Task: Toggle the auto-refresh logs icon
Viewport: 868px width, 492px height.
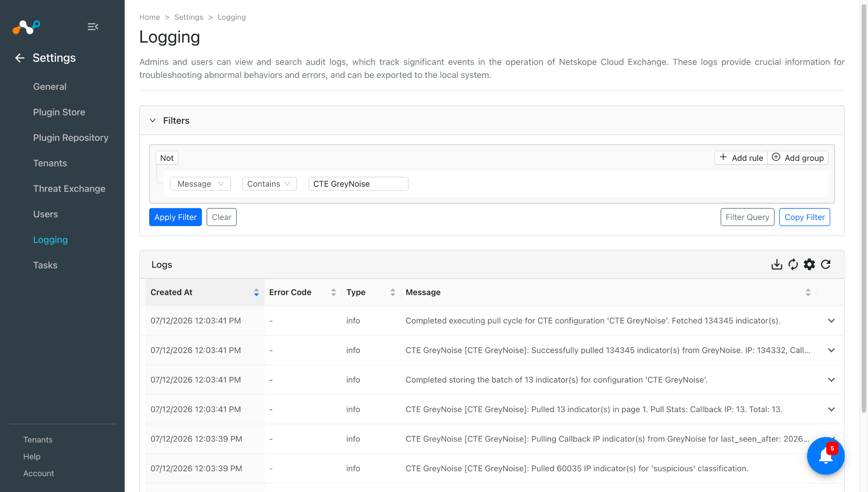Action: [x=793, y=265]
